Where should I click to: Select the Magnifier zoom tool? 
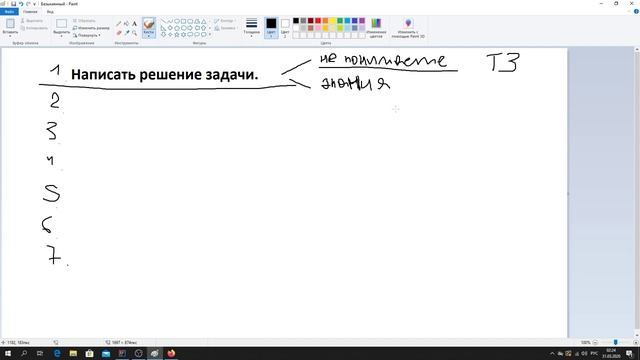pyautogui.click(x=134, y=33)
